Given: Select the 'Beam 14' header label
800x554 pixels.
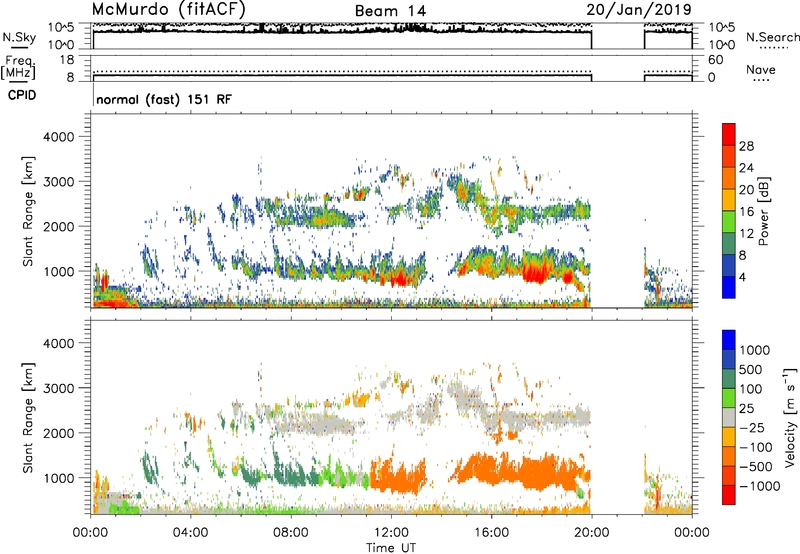Looking at the screenshot, I should point(390,11).
